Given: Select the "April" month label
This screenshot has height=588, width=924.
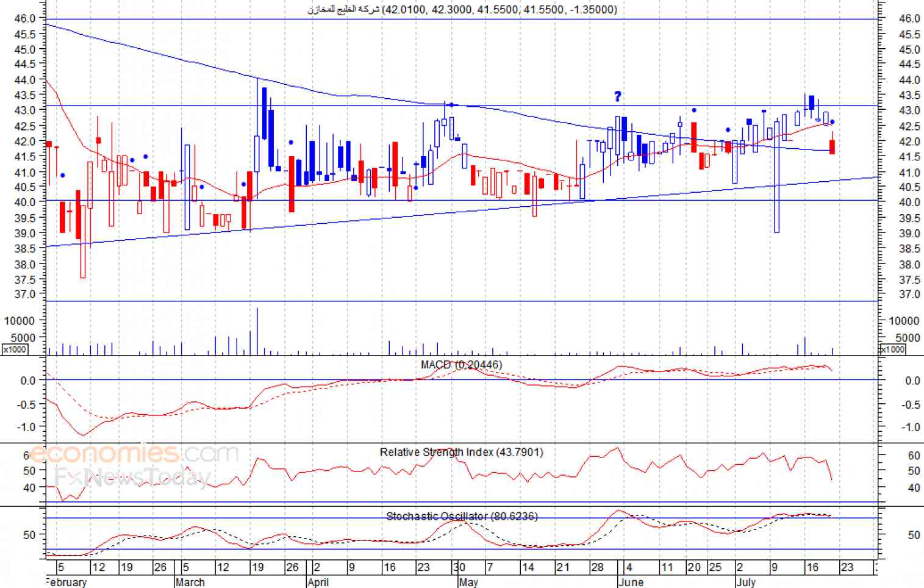Looking at the screenshot, I should pos(318,582).
